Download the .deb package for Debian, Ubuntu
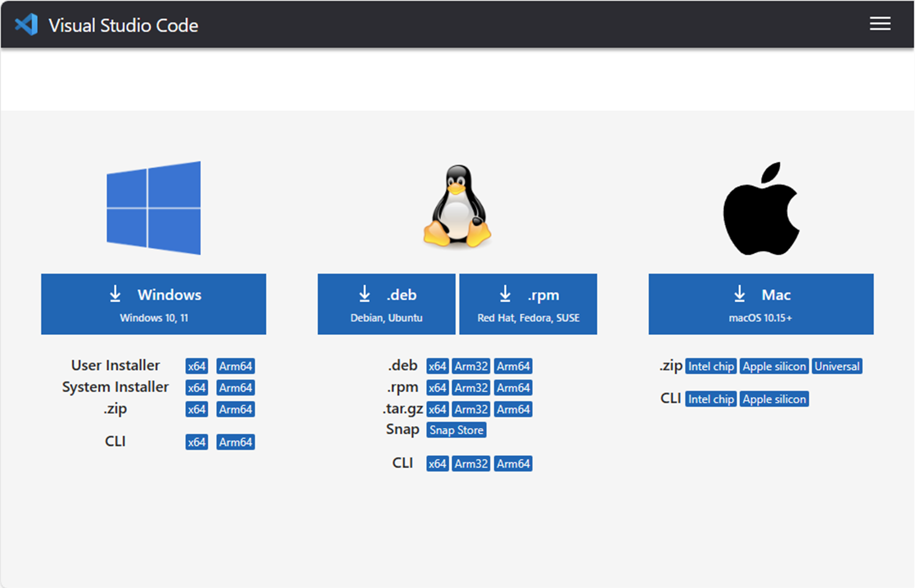Image resolution: width=915 pixels, height=588 pixels. pyautogui.click(x=386, y=304)
